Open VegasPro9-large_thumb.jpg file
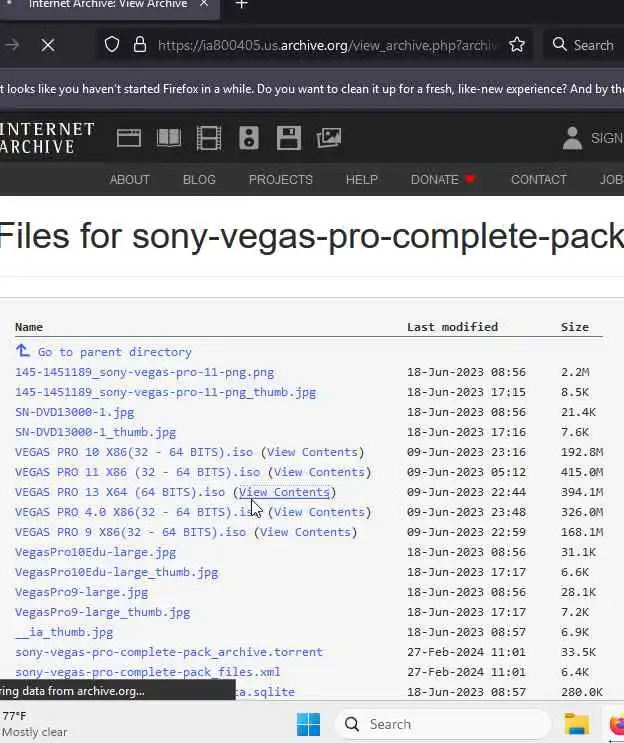Image resolution: width=624 pixels, height=743 pixels. tap(102, 612)
